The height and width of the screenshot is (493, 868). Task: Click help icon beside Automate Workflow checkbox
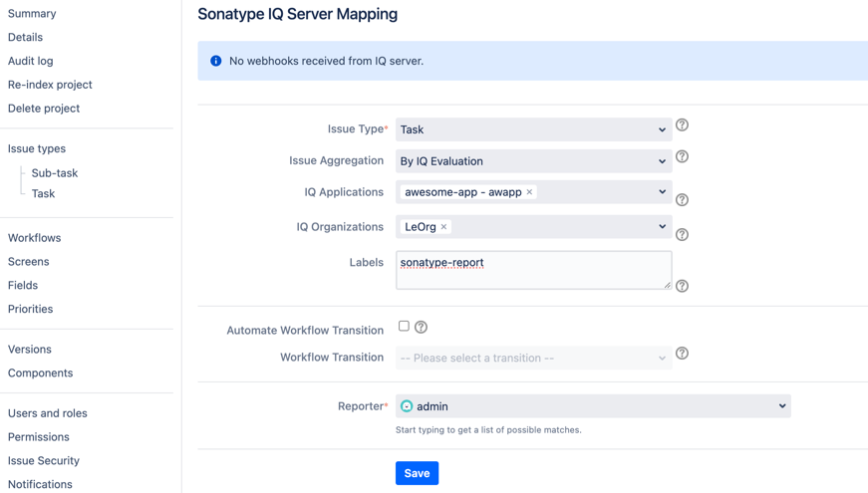(422, 327)
